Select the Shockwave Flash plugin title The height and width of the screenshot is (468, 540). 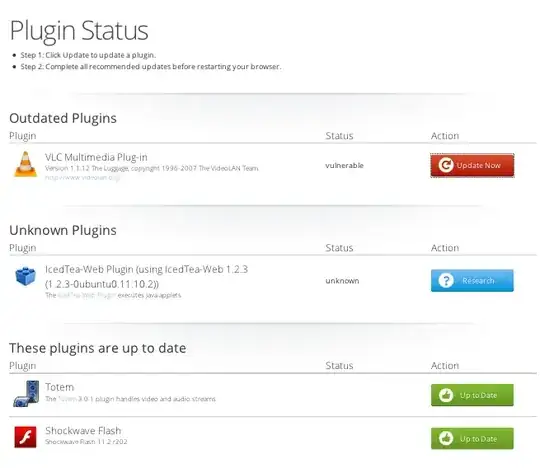83,430
